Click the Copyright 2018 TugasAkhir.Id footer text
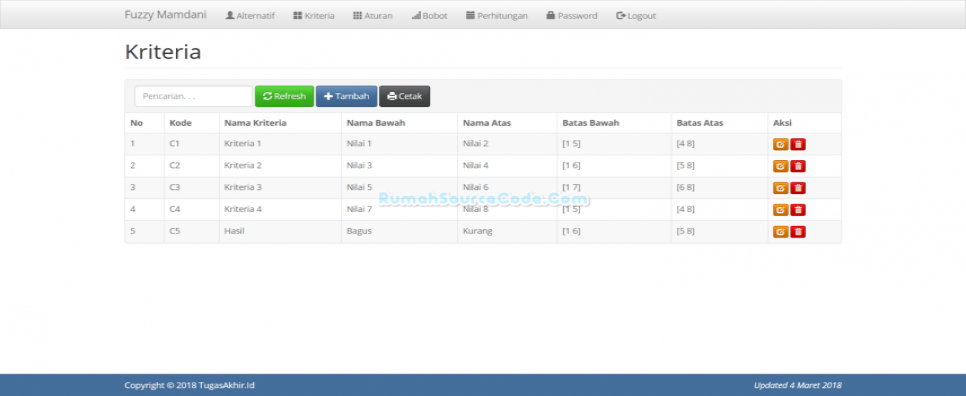Image resolution: width=966 pixels, height=396 pixels. 189,386
